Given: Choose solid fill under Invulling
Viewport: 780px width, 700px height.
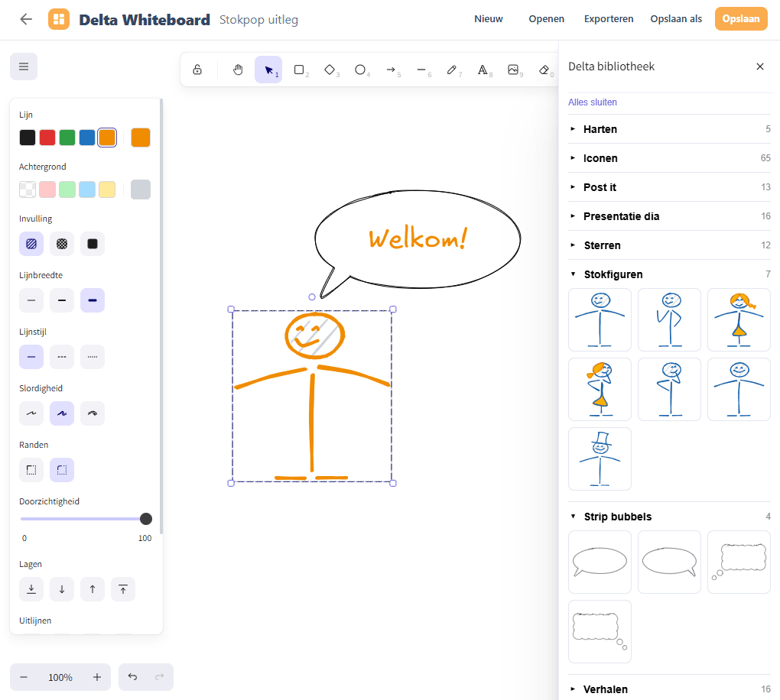Looking at the screenshot, I should pyautogui.click(x=93, y=244).
